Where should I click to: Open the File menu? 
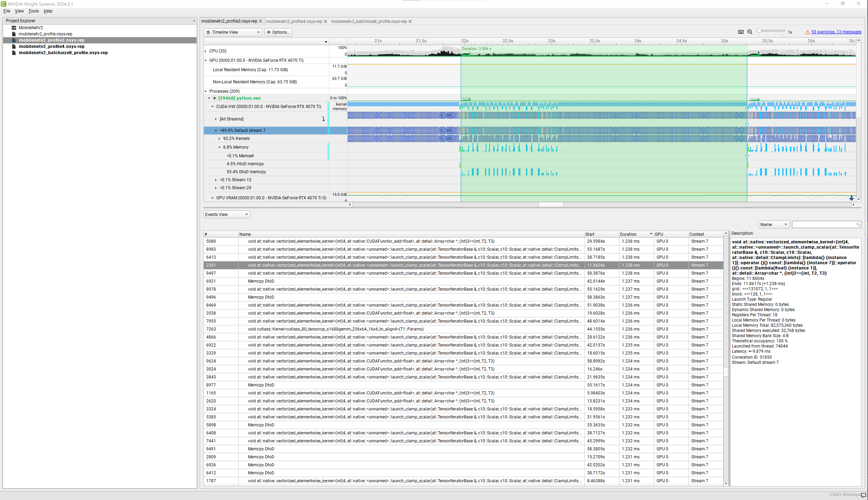point(7,11)
